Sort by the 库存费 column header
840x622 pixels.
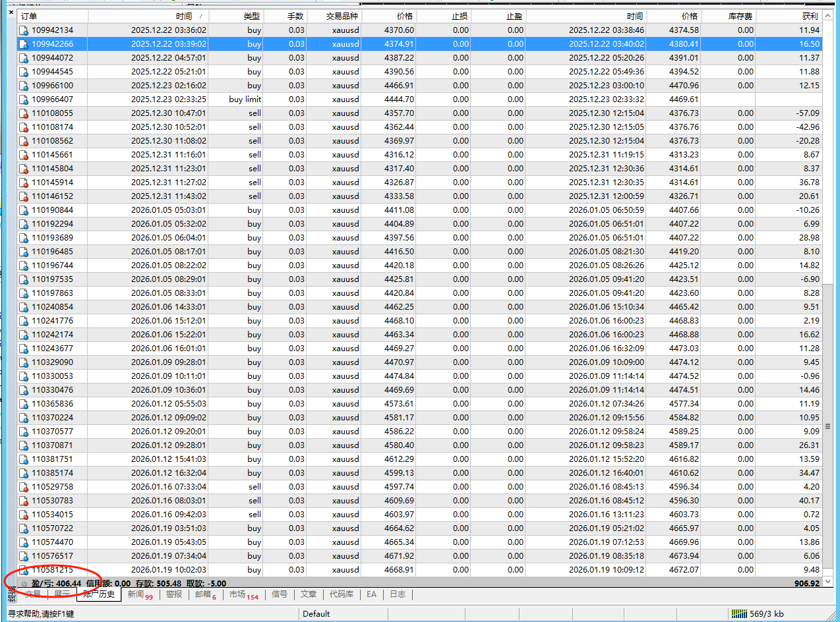tap(729, 16)
